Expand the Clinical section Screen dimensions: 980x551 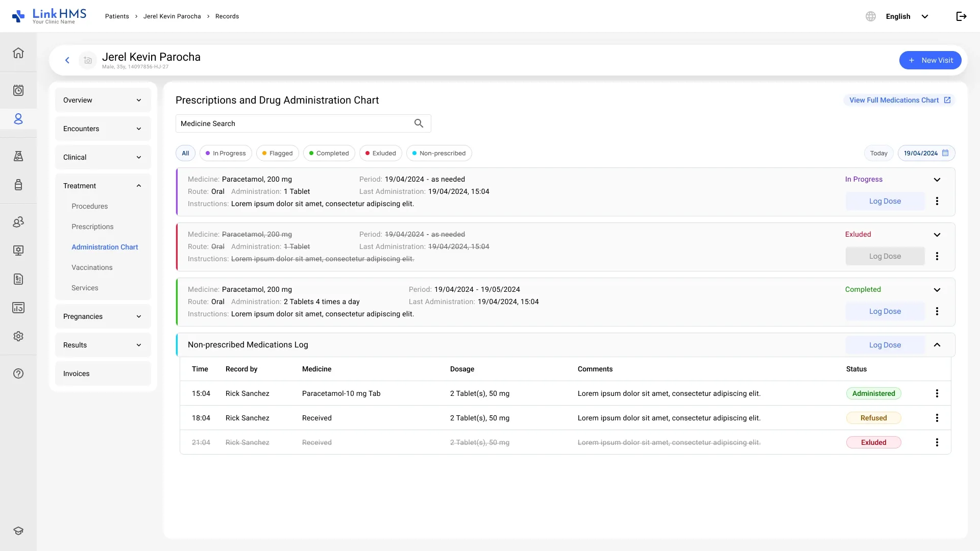coord(103,157)
